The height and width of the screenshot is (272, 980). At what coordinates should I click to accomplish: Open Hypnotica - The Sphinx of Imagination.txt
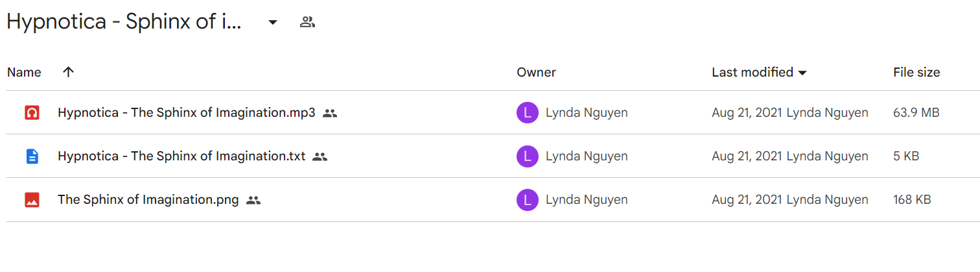click(181, 156)
